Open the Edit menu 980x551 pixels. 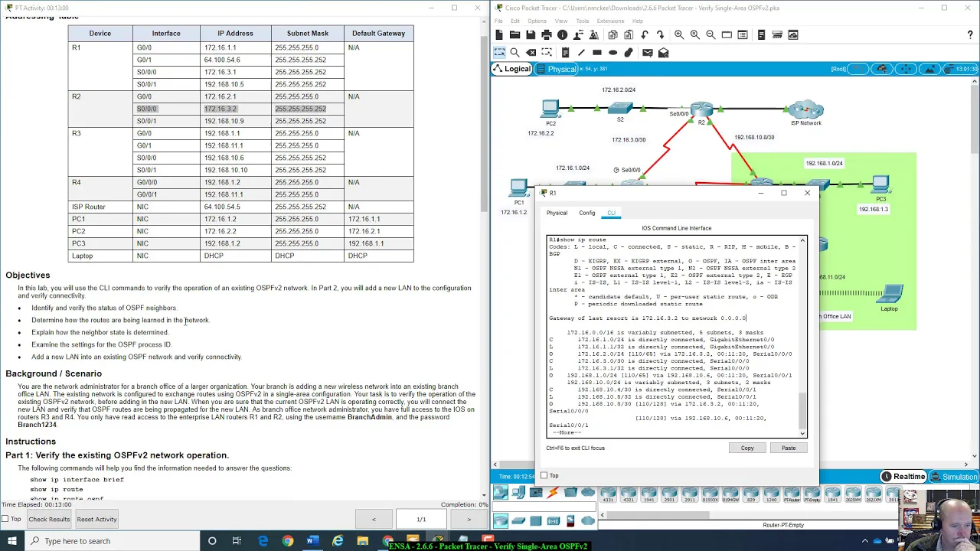(515, 21)
